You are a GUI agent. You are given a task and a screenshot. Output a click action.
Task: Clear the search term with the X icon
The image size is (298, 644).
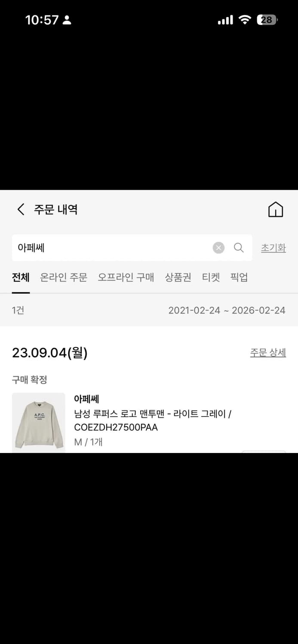pyautogui.click(x=218, y=247)
